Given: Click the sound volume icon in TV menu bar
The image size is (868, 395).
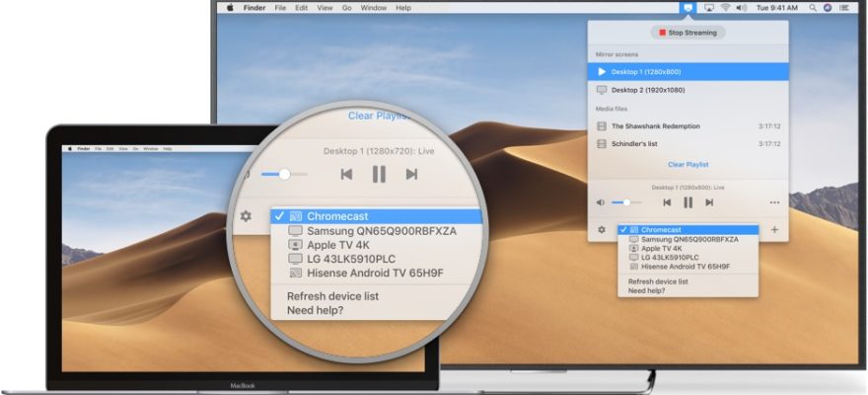Looking at the screenshot, I should (742, 8).
